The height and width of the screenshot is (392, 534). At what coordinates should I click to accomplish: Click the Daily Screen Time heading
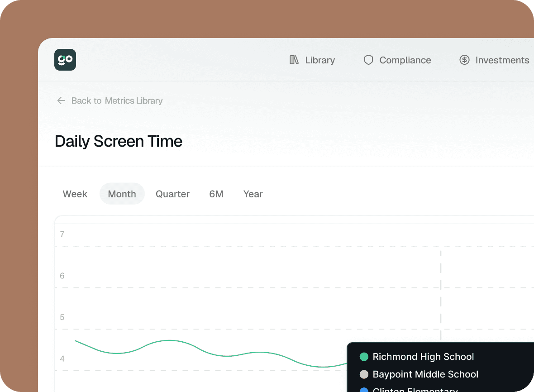tap(119, 141)
